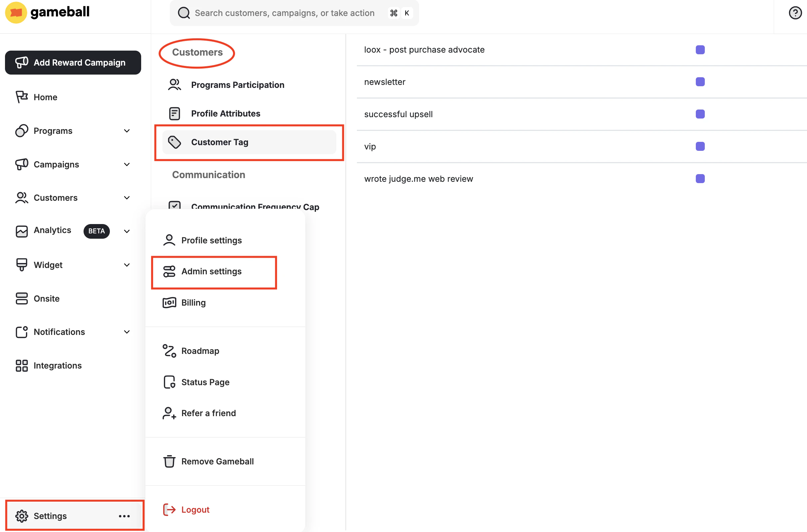Click the Widget icon in sidebar
The image size is (807, 532).
coord(22,265)
